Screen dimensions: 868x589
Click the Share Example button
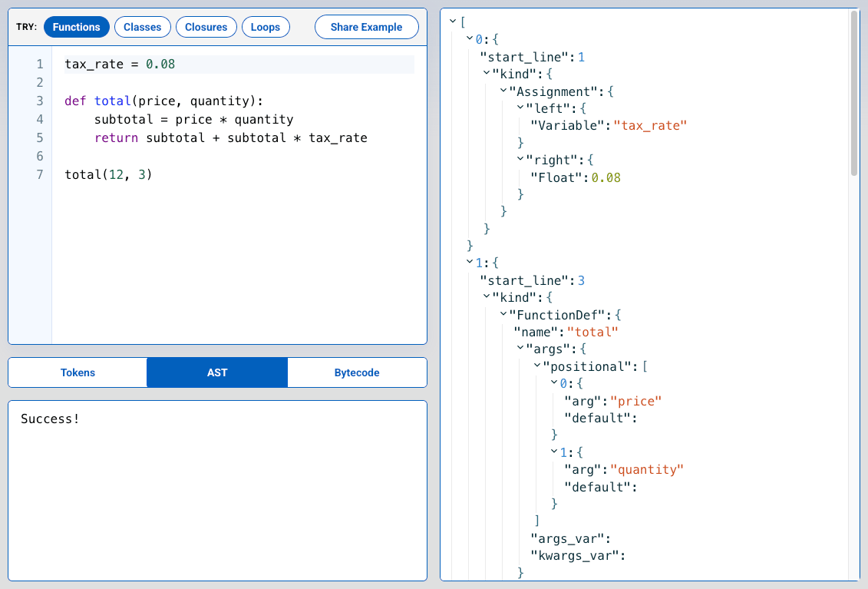[x=367, y=27]
